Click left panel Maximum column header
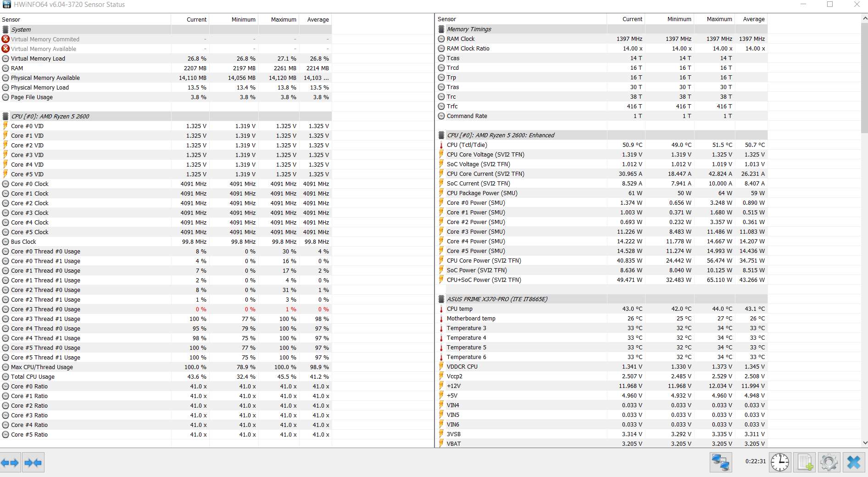 (278, 19)
